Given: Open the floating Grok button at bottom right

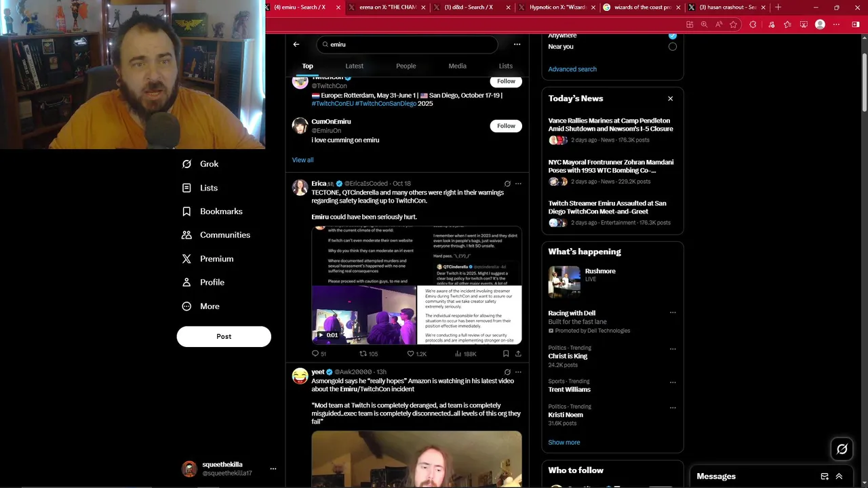Looking at the screenshot, I should click(x=842, y=449).
